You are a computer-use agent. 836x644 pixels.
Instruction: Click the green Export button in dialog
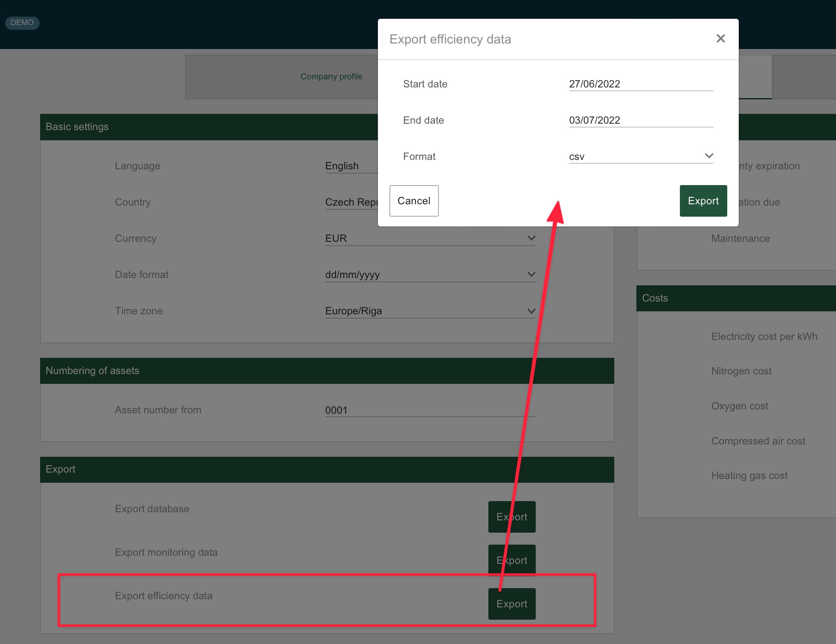click(x=703, y=201)
